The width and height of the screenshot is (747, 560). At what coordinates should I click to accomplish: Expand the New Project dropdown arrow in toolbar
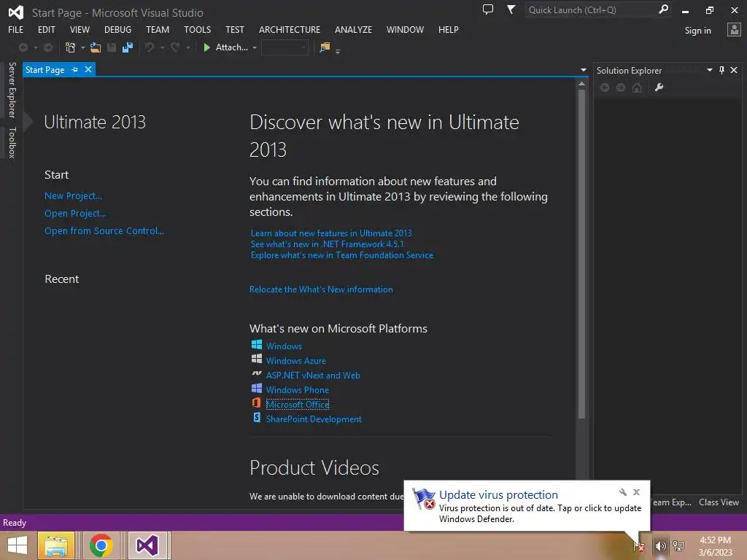coord(83,47)
